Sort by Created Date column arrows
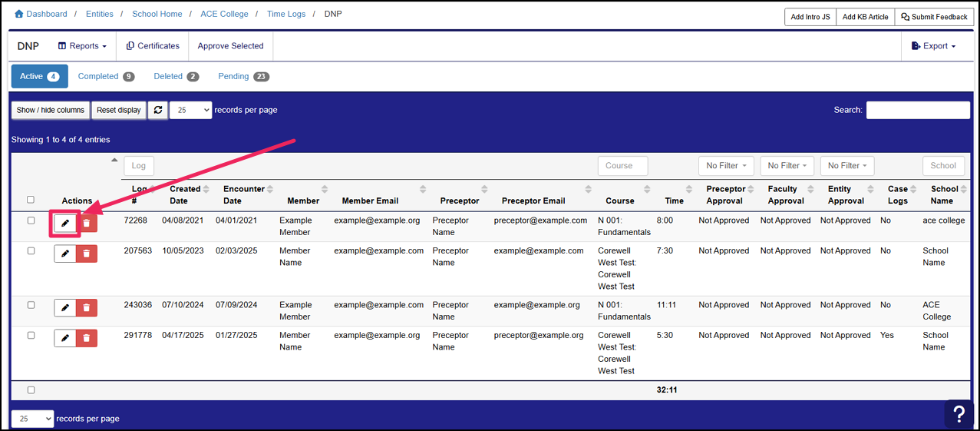The width and height of the screenshot is (980, 431). [x=207, y=189]
